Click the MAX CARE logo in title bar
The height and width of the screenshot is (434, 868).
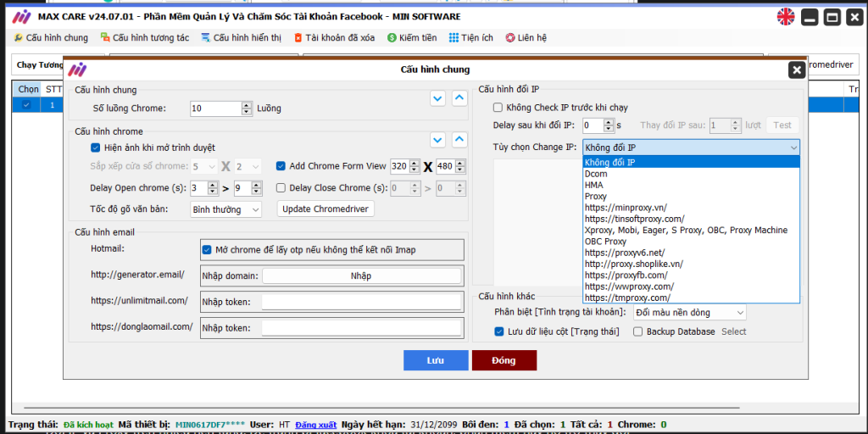pos(22,17)
